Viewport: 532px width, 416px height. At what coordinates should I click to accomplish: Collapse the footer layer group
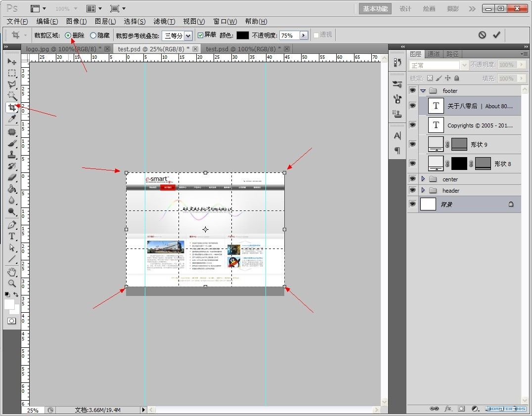[x=423, y=91]
